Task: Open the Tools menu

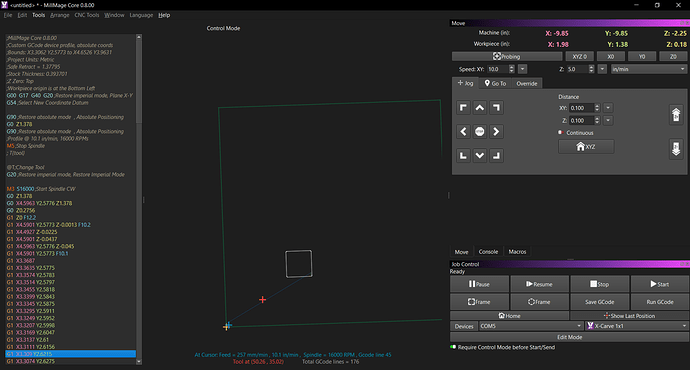Action: [38, 15]
